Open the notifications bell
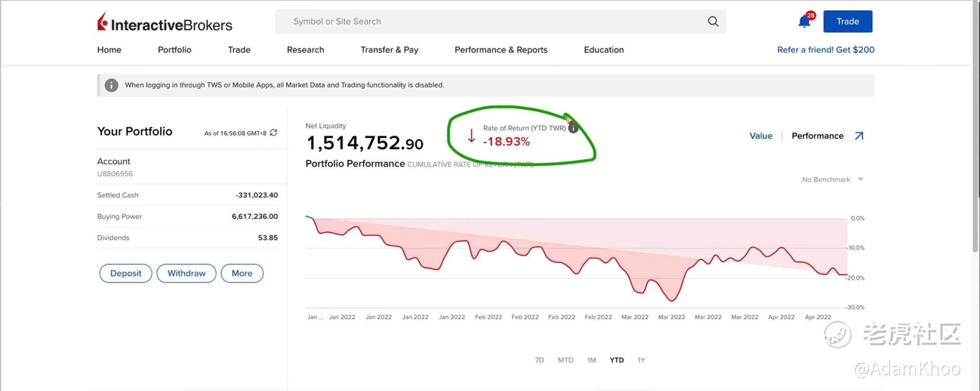Screen dimensions: 980x391 click(x=805, y=21)
